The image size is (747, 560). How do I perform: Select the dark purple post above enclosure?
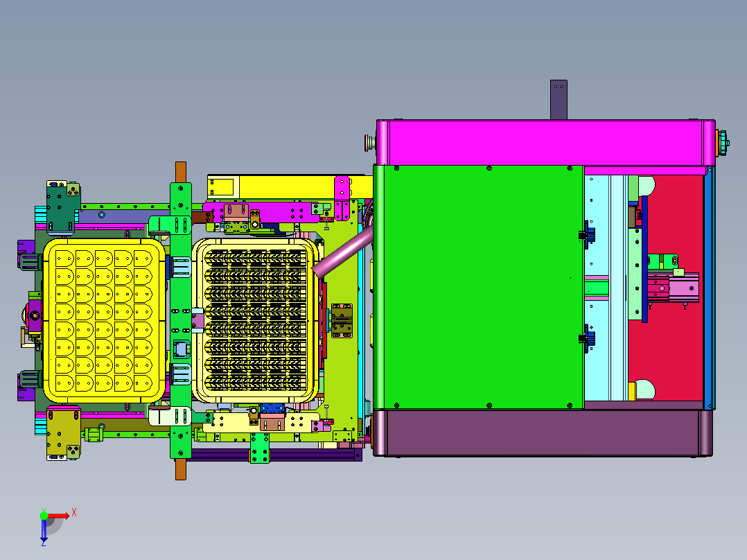[559, 99]
